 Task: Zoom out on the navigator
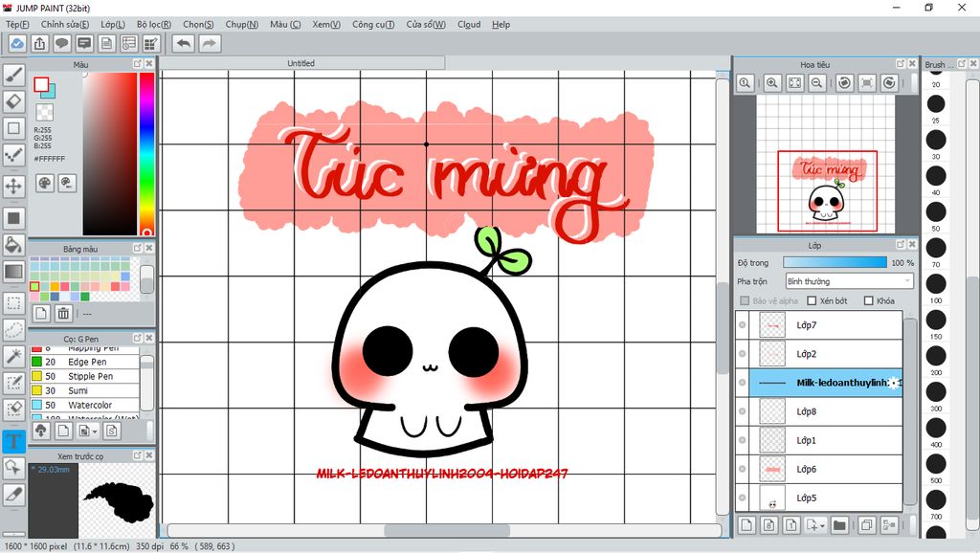(x=816, y=82)
